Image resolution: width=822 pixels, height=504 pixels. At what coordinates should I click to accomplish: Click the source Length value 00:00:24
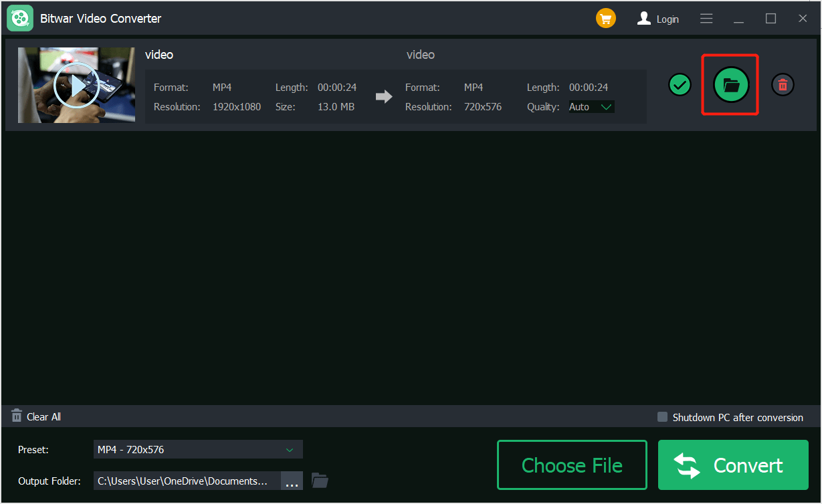pyautogui.click(x=337, y=88)
